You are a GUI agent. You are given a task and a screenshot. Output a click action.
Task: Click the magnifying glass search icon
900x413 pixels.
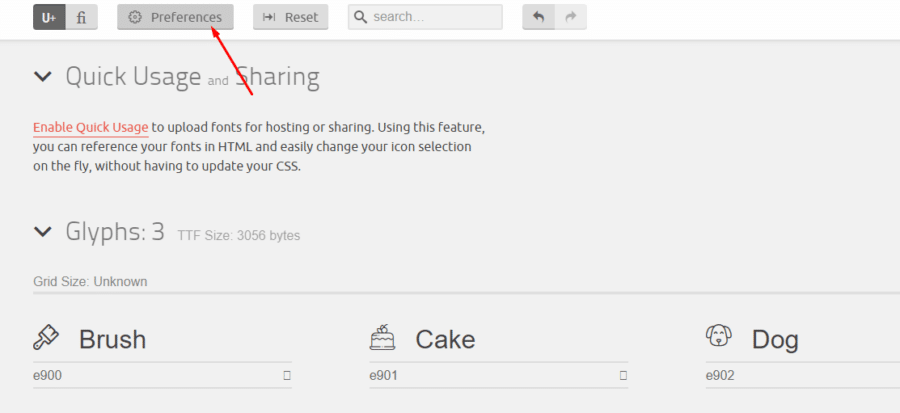[x=360, y=17]
